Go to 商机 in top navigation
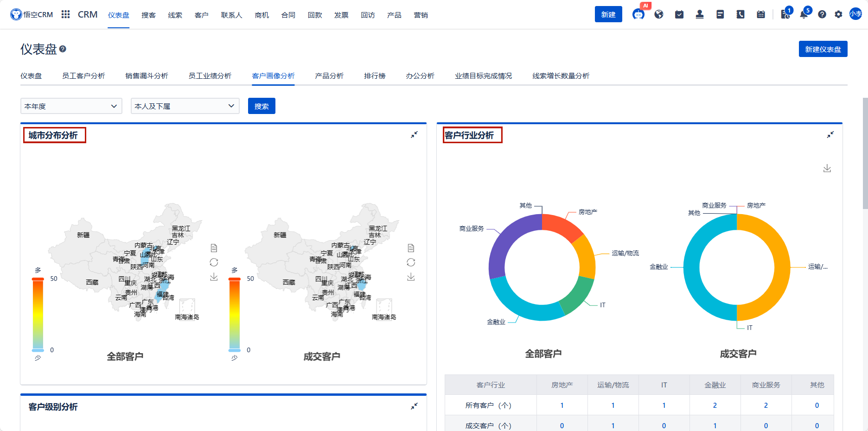 click(262, 15)
